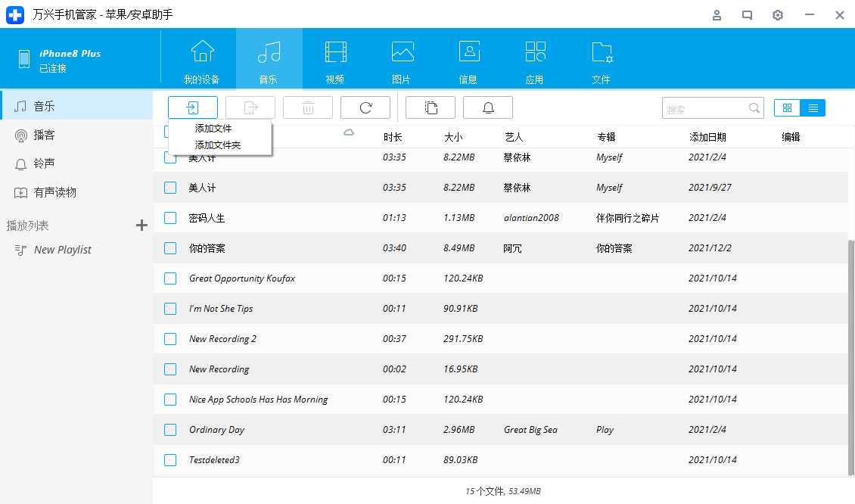Tick the checkbox beside New Recording 2
Image resolution: width=855 pixels, height=504 pixels.
click(x=169, y=338)
